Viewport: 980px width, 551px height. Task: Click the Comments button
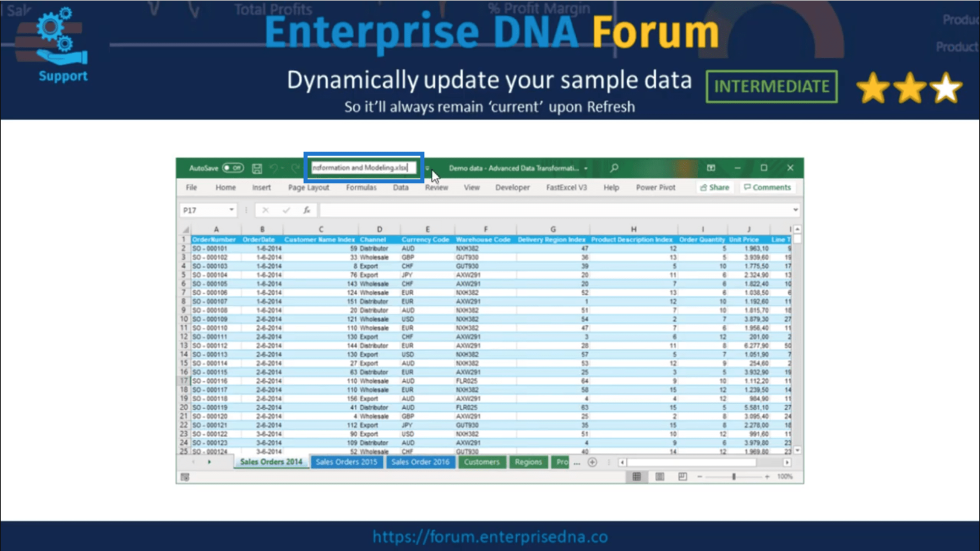[x=768, y=187]
